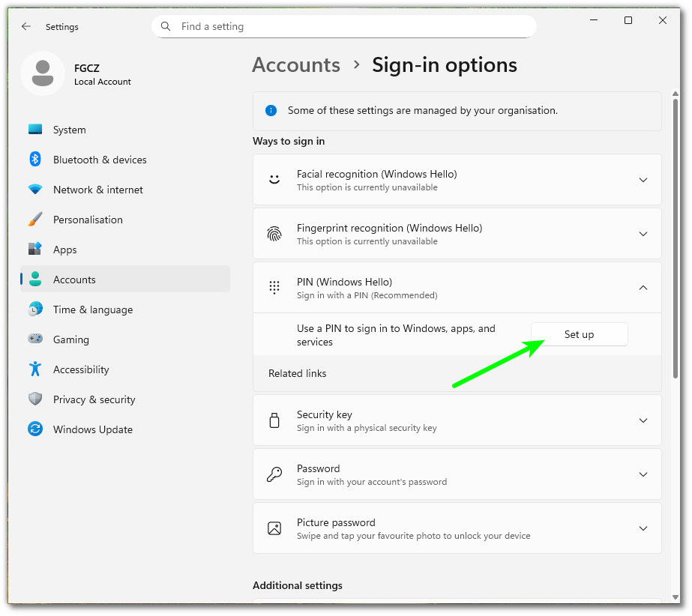This screenshot has width=692, height=616.
Task: Click the Security key USB icon
Action: [274, 420]
